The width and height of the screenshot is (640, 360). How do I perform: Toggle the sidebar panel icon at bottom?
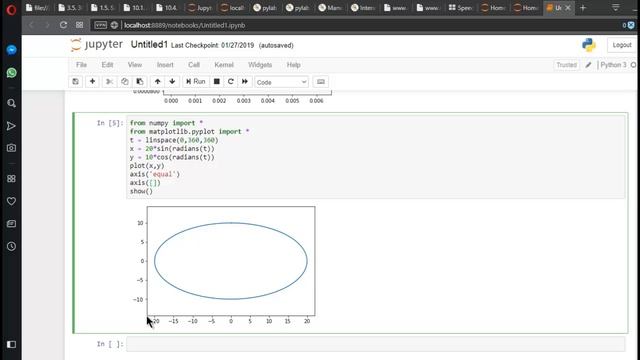(x=11, y=344)
